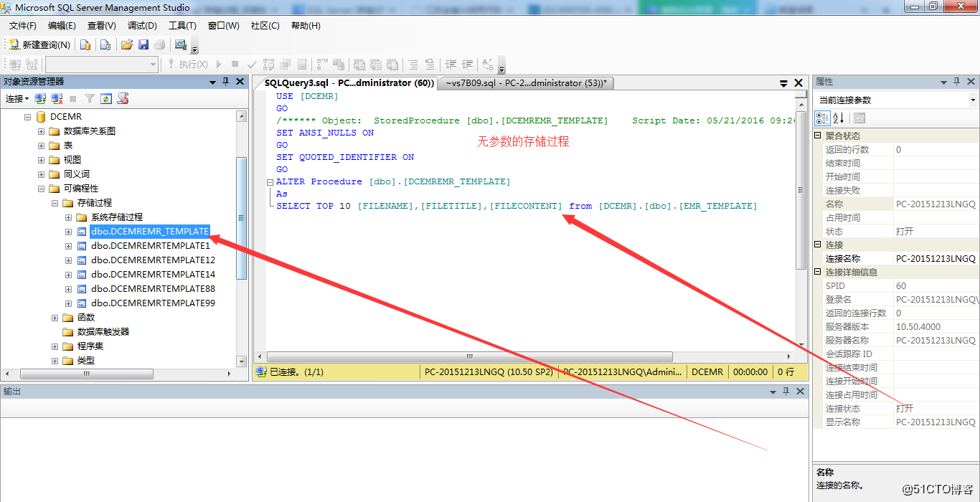
Task: Expand the 表 (Tables) folder
Action: coord(42,146)
